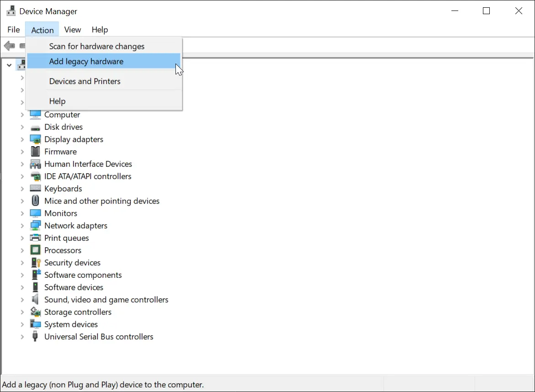Collapse the root computer node chevron
The width and height of the screenshot is (535, 392).
(9, 65)
